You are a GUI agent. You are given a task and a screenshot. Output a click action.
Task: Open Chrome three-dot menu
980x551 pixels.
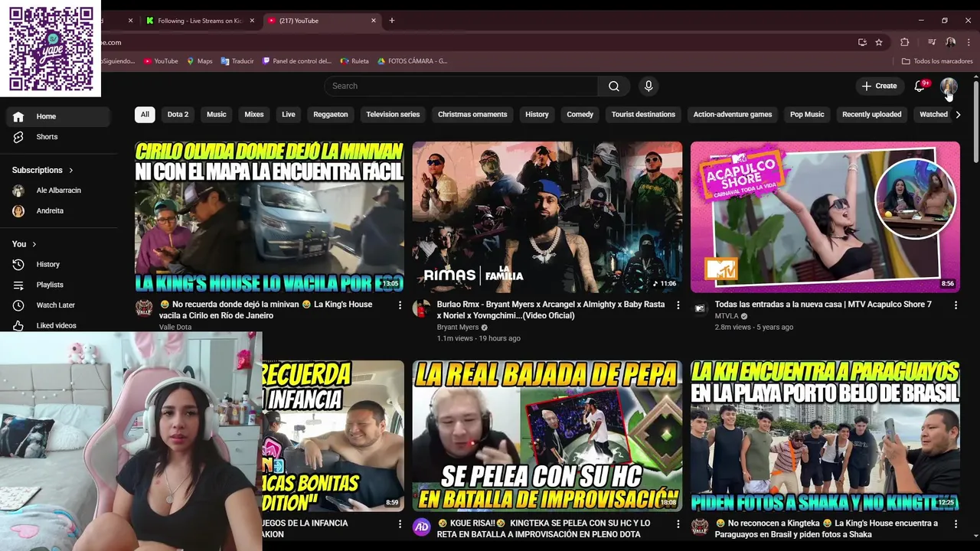pyautogui.click(x=969, y=43)
